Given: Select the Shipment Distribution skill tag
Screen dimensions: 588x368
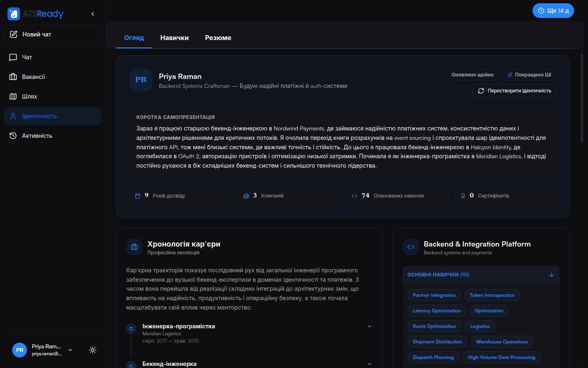Looking at the screenshot, I should 437,342.
